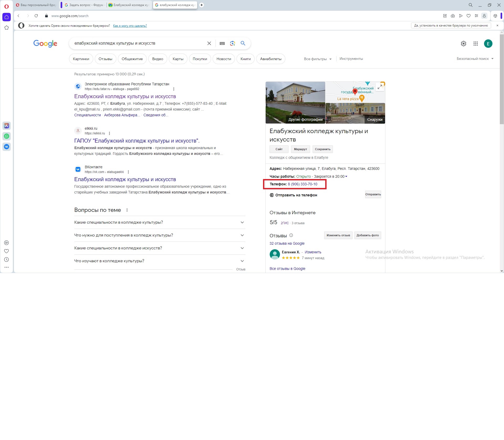
Task: Switch to 'Отзывы' filter
Action: coord(106,59)
